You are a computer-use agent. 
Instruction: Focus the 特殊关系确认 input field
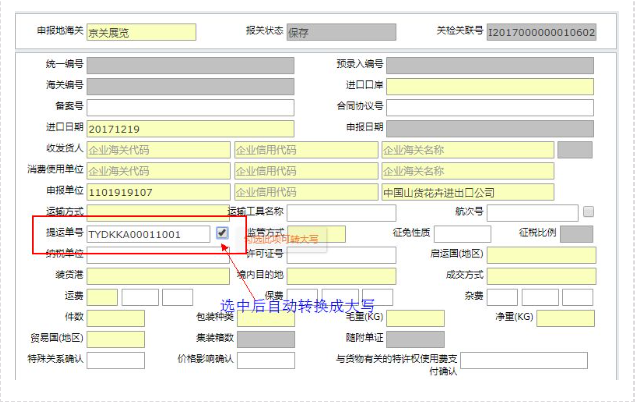tap(115, 360)
